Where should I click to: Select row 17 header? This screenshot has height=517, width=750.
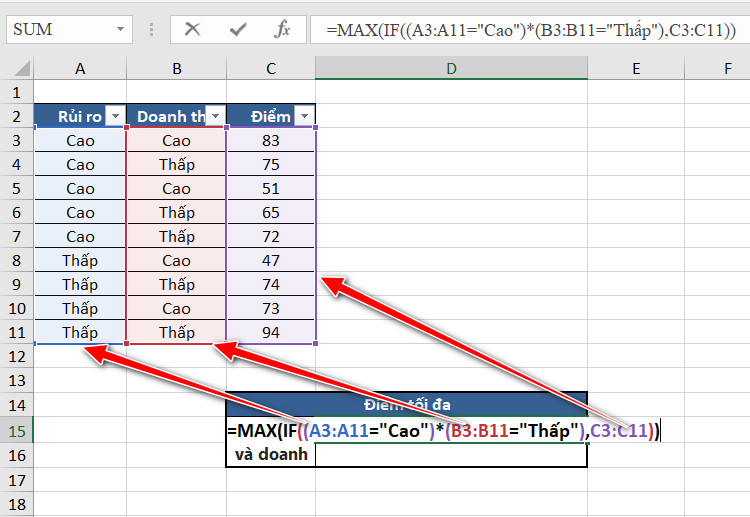click(x=17, y=480)
